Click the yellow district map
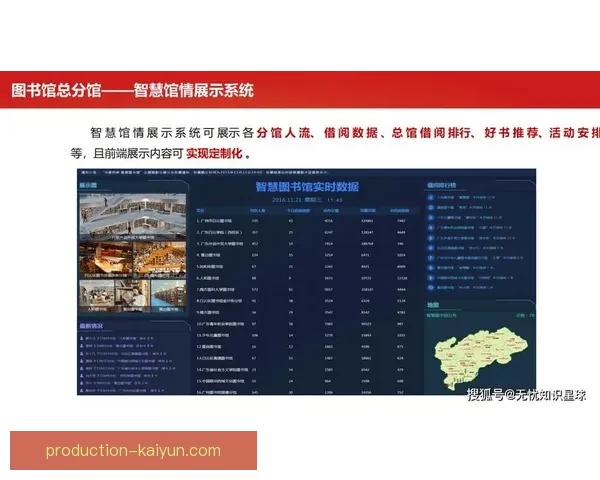The image size is (600, 480). click(480, 357)
